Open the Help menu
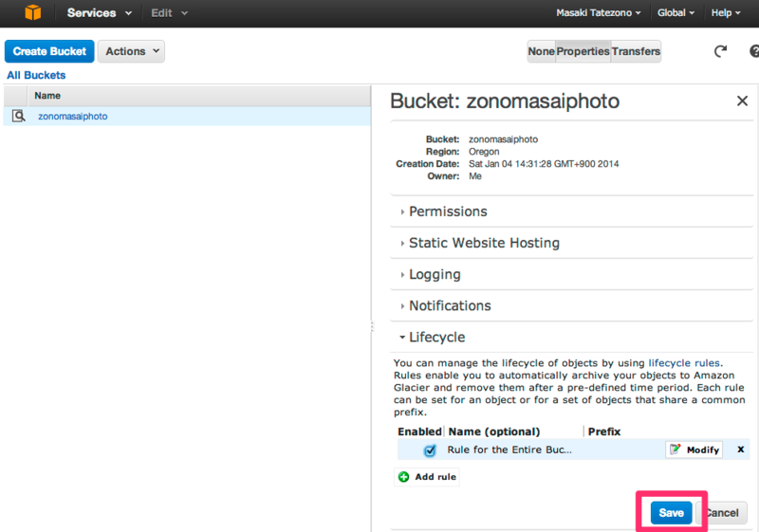The image size is (759, 532). 726,13
